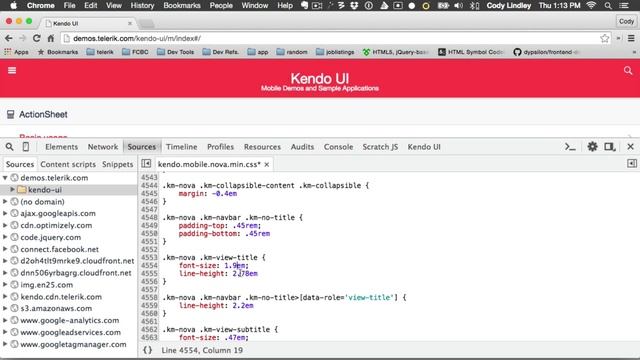Switch to the Timeline panel

(182, 147)
